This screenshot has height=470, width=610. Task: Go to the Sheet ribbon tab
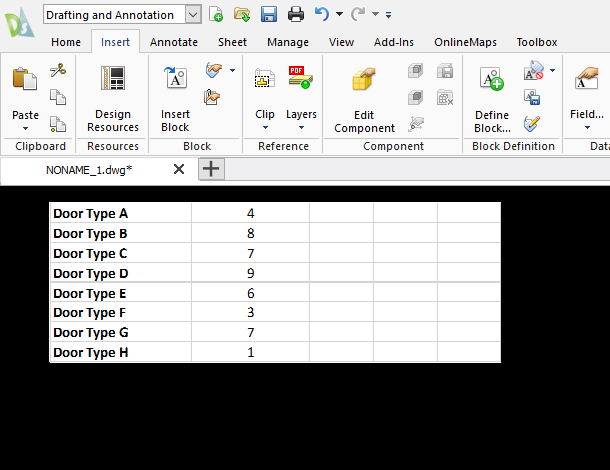232,42
